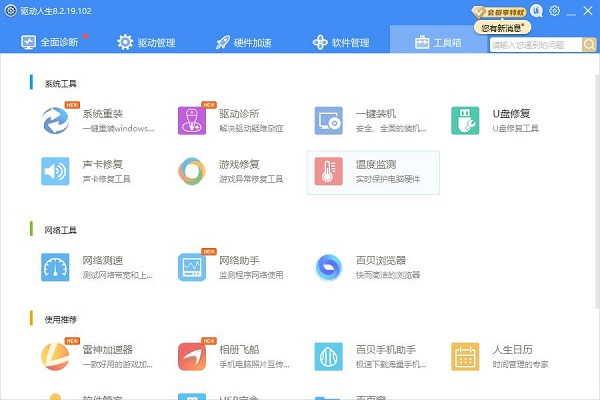The width and height of the screenshot is (600, 400).
Task: Click the 系统重装 title text
Action: point(103,114)
